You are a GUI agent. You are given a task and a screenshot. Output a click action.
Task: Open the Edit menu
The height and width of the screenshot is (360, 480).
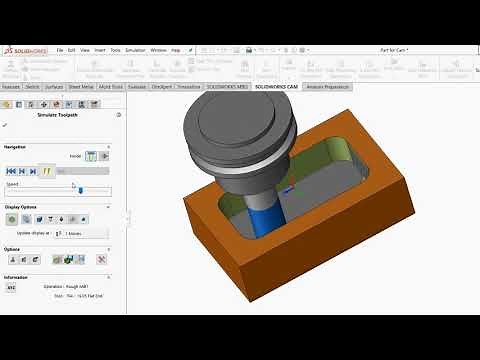tap(72, 50)
